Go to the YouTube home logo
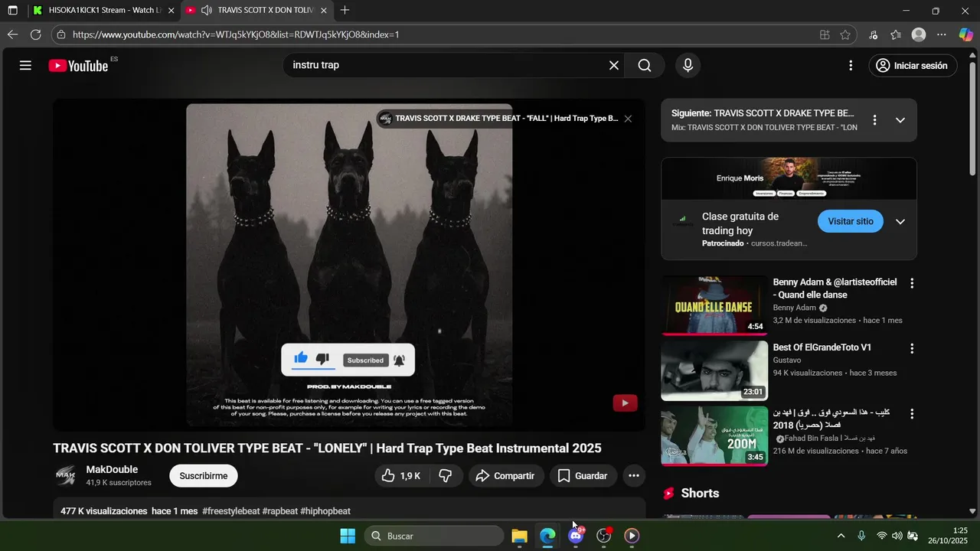980x551 pixels. pos(78,66)
